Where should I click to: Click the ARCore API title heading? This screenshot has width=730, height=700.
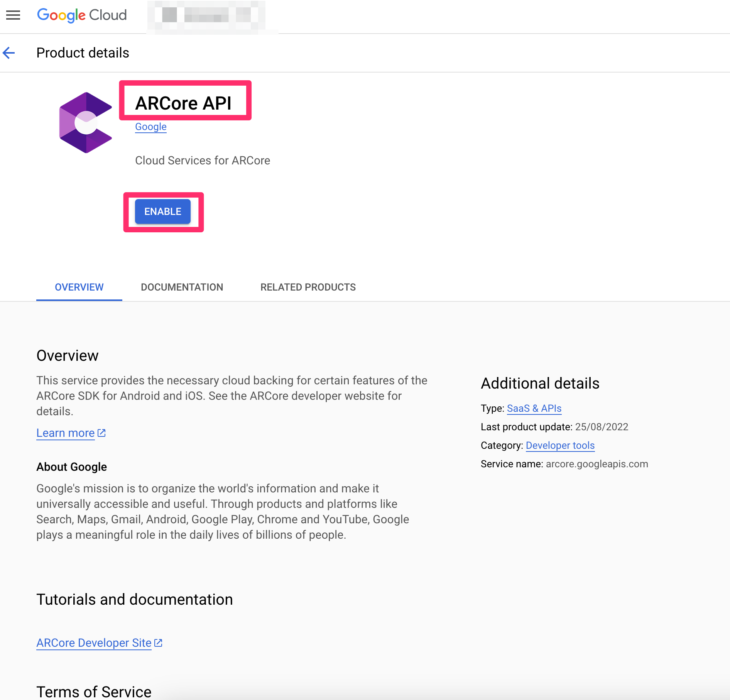pos(183,103)
